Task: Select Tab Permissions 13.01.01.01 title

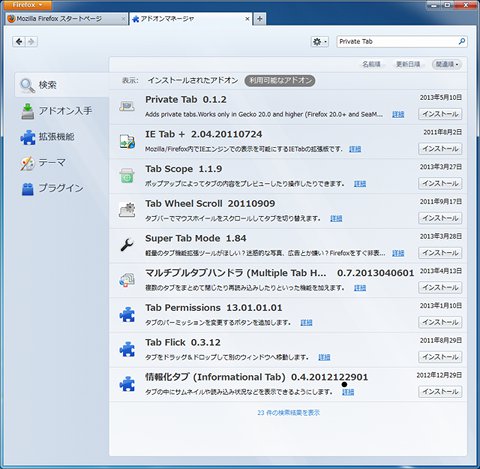Action: (213, 308)
